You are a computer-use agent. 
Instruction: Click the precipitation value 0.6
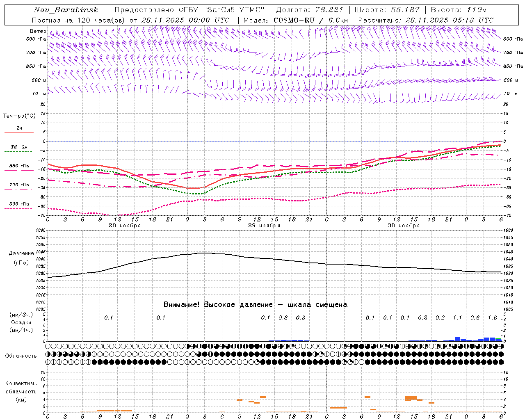(475, 317)
